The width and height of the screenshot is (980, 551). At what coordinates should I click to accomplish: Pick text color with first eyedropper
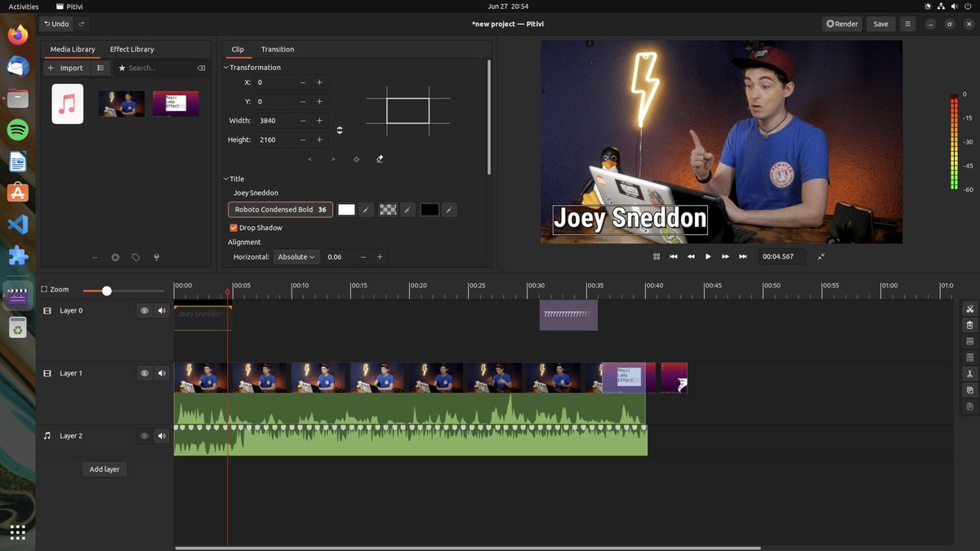click(366, 210)
